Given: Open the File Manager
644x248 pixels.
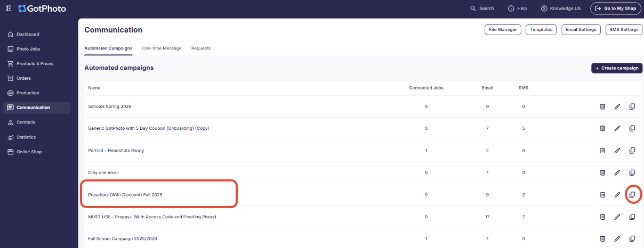Looking at the screenshot, I should point(503,30).
